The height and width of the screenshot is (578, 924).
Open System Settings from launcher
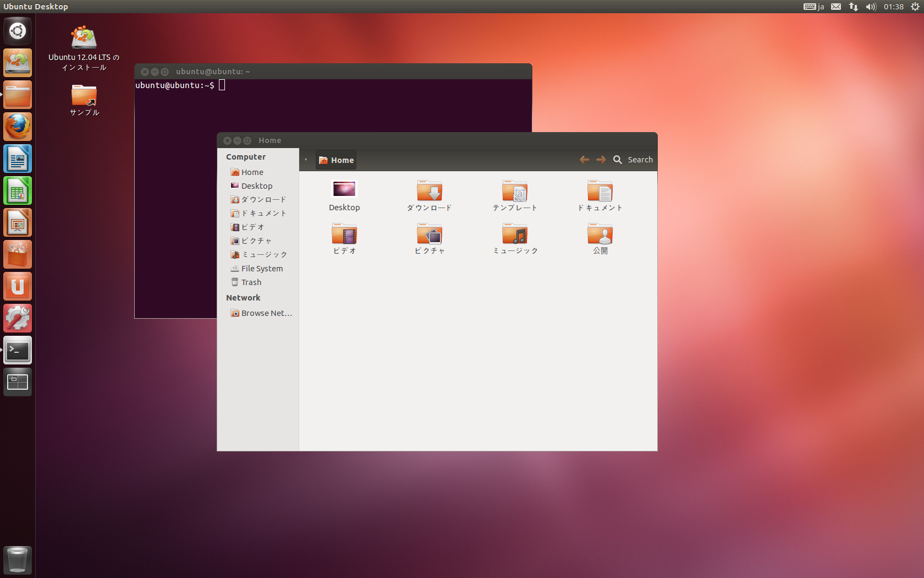pyautogui.click(x=18, y=318)
